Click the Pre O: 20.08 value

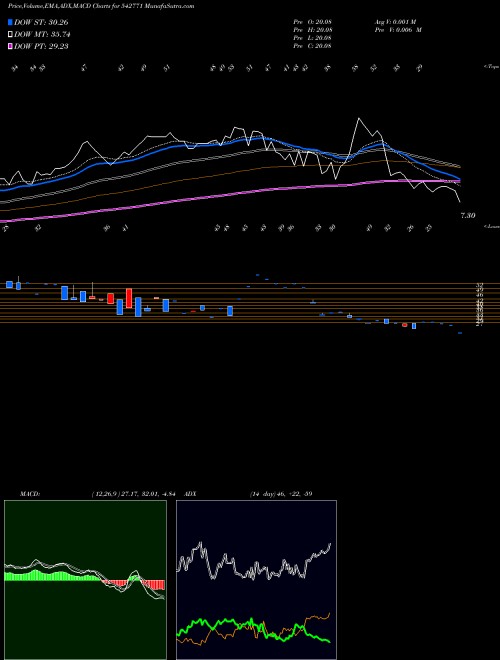(313, 22)
